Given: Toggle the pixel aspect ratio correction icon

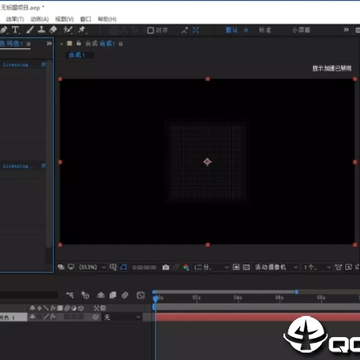Looking at the screenshot, I should pos(339,267).
